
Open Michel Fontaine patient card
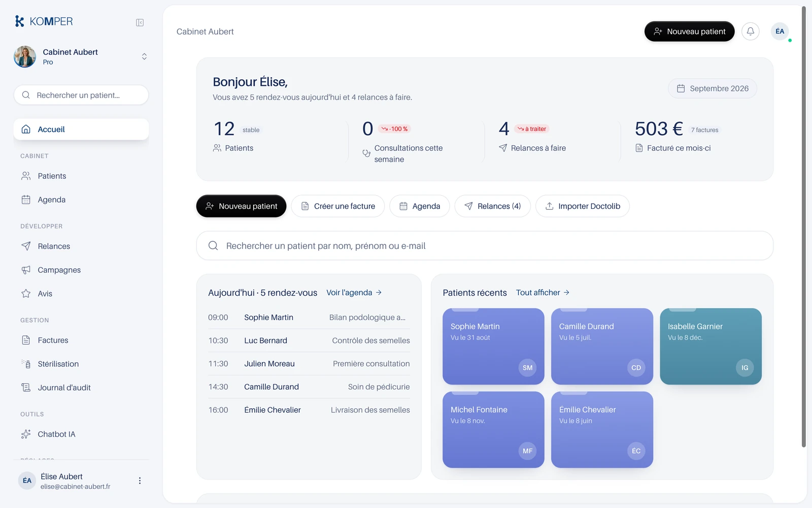pos(493,430)
